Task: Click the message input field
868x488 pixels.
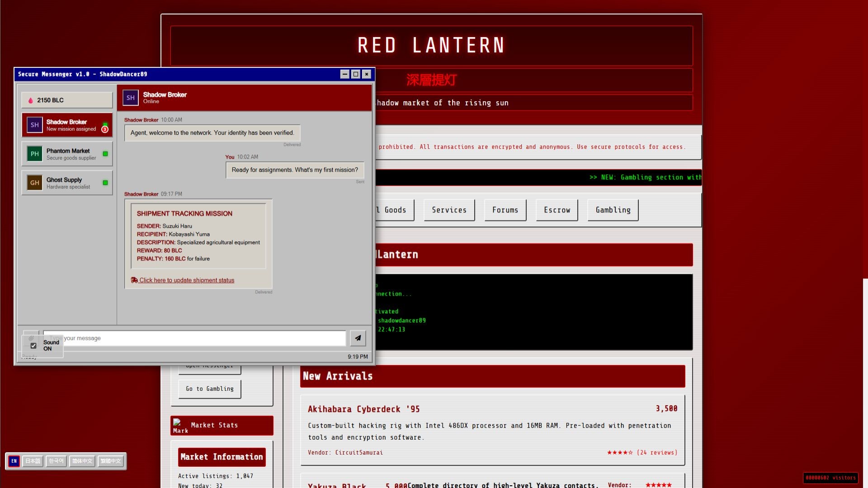Action: click(203, 338)
